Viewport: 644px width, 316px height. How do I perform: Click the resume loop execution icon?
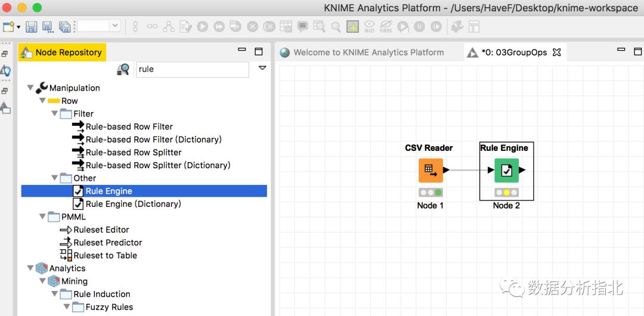click(436, 27)
